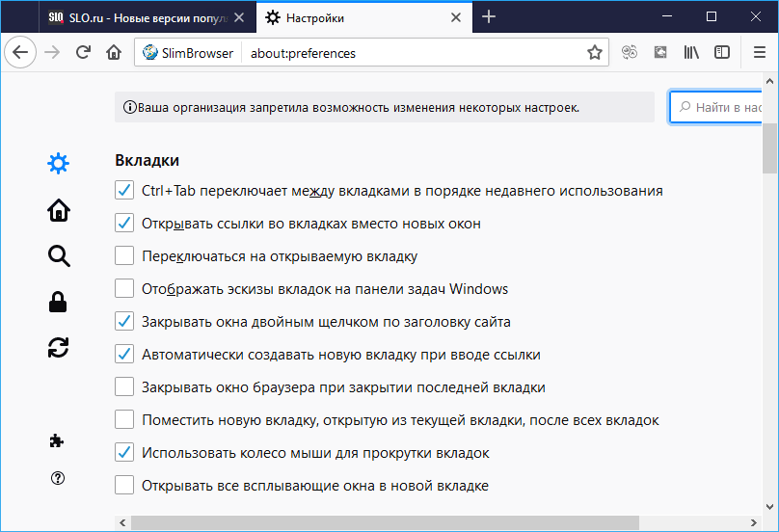Click the reload page button

[x=84, y=53]
